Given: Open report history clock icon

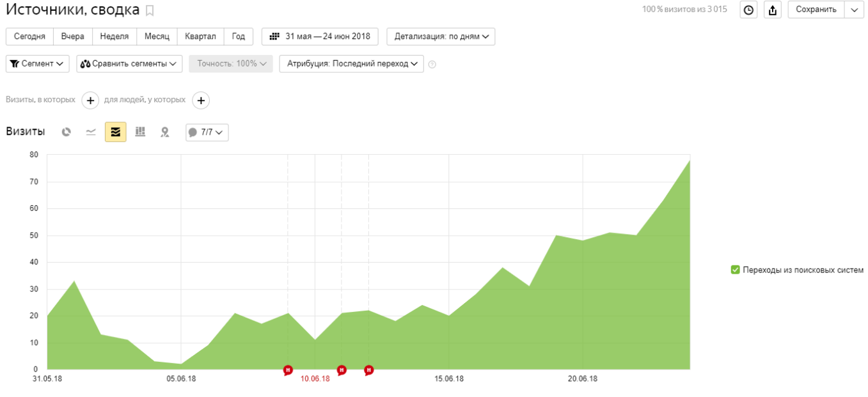Looking at the screenshot, I should [748, 10].
